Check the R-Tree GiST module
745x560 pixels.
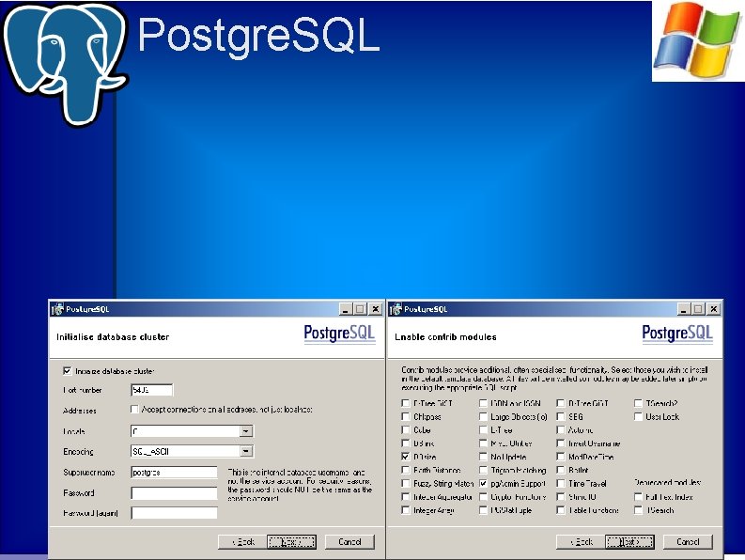click(x=561, y=403)
